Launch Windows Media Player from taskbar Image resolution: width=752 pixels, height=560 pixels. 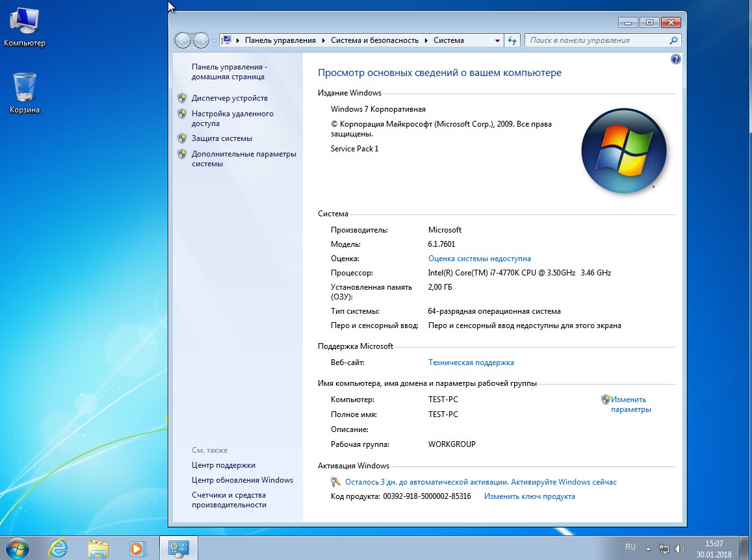[x=137, y=548]
